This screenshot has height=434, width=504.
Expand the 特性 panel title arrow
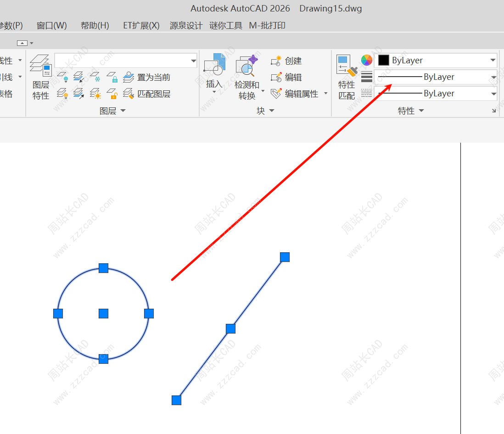tap(421, 111)
